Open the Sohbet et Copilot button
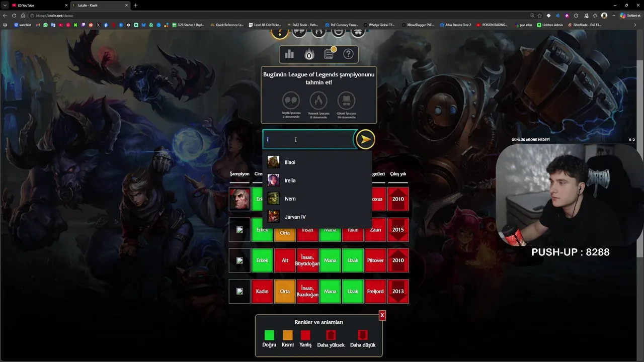This screenshot has width=644, height=362. coord(630,16)
